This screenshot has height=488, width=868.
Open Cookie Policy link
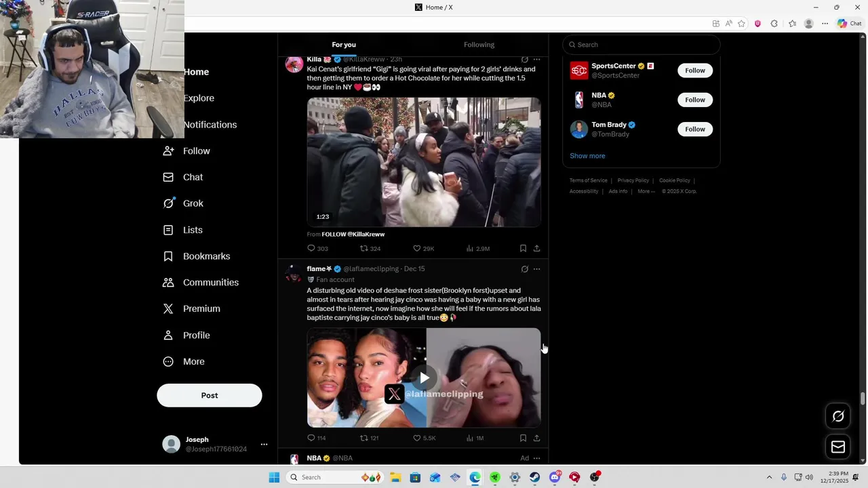(x=674, y=180)
